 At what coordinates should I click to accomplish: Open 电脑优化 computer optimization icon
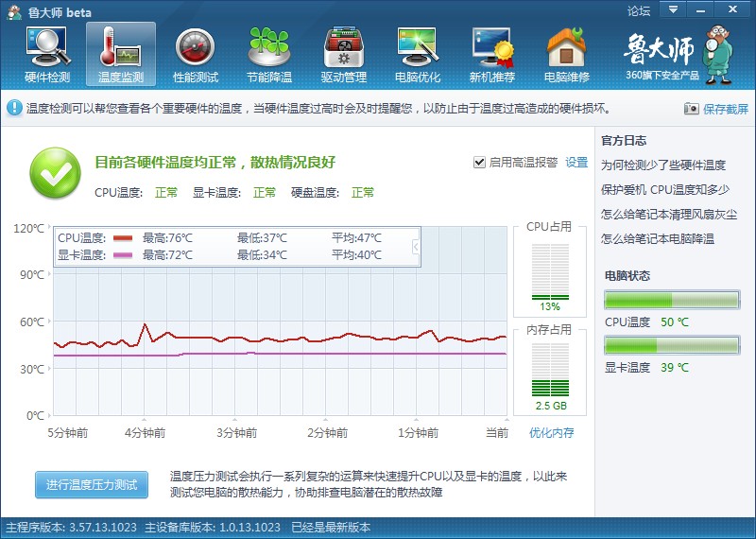[418, 55]
